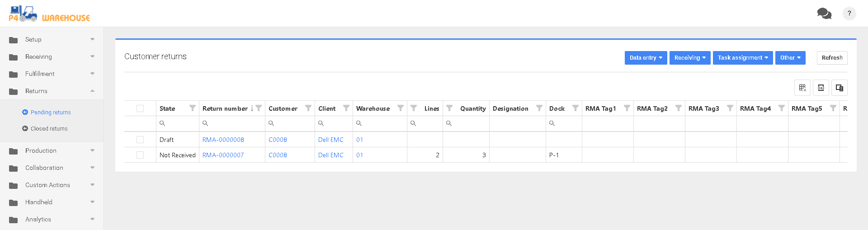Check the box for RMA-0000008 row
Viewport: 868px width, 230px height.
[140, 140]
